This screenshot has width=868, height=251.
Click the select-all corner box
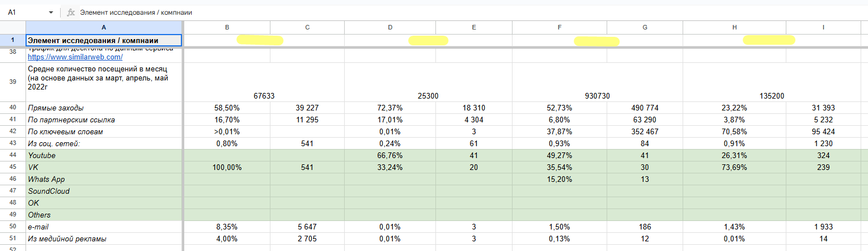click(x=13, y=27)
